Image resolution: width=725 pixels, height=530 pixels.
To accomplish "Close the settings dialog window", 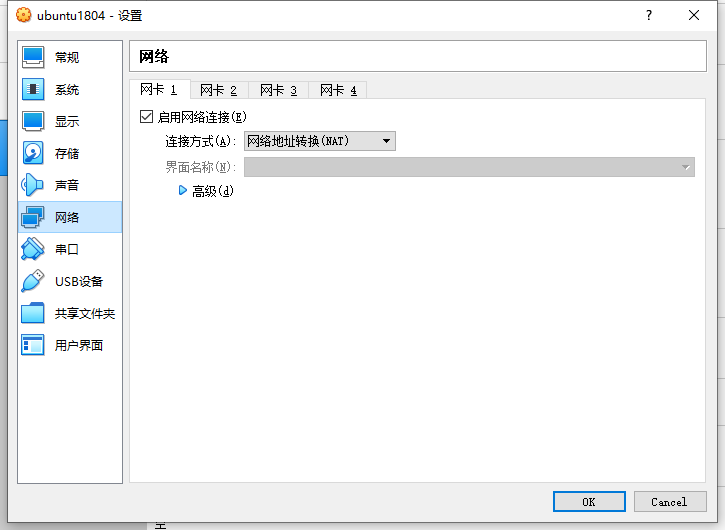I will coord(694,15).
